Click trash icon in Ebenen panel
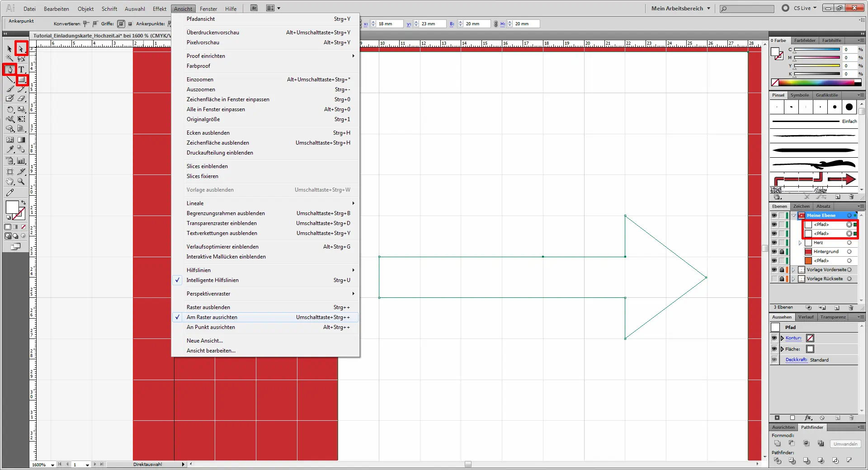Image resolution: width=868 pixels, height=470 pixels. [x=851, y=308]
